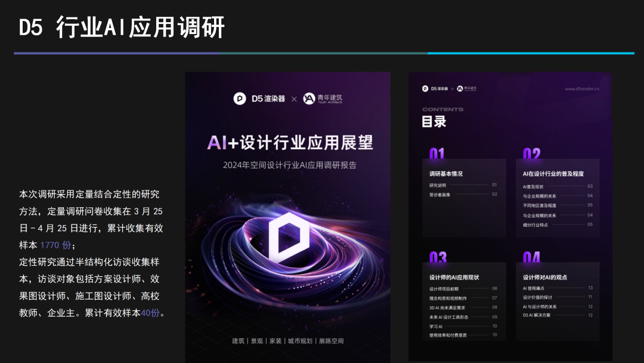Click the highlighted 40份 sample count
644x363 pixels.
pyautogui.click(x=150, y=313)
